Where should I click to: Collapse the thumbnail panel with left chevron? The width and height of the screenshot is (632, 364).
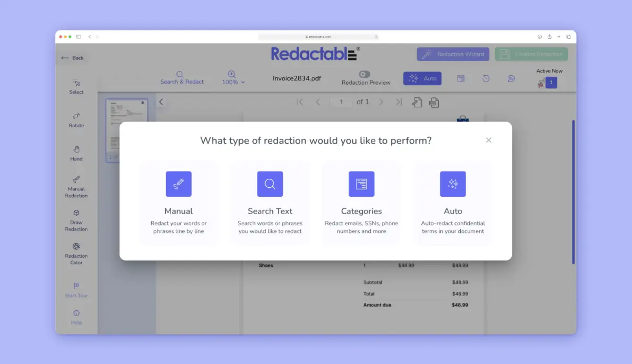point(161,102)
